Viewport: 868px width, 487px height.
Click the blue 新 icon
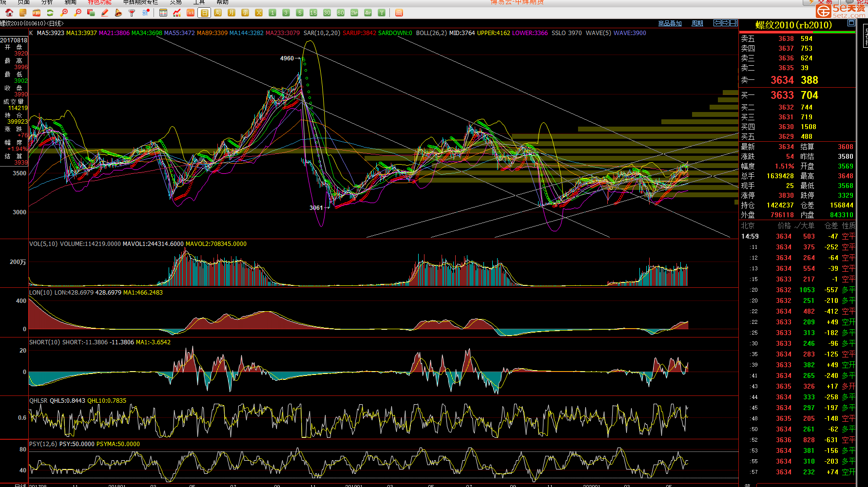coord(145,13)
